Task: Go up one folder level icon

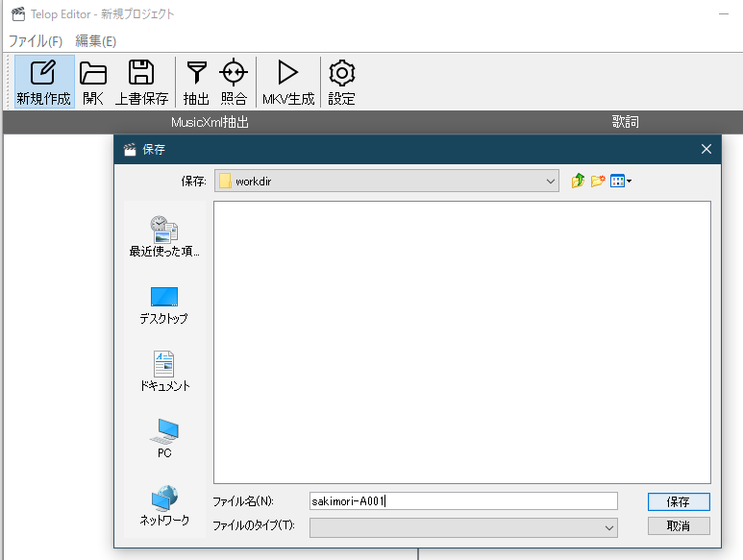Action: [578, 181]
